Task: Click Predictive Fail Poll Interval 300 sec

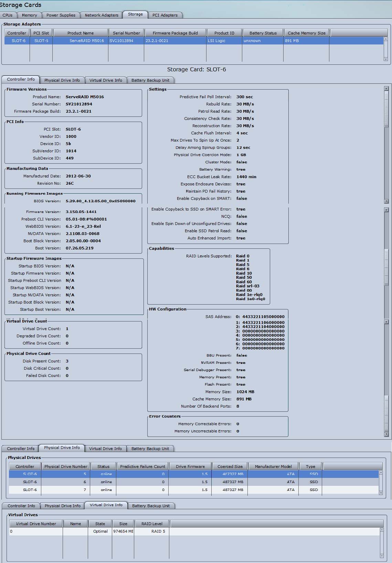Action: 244,97
